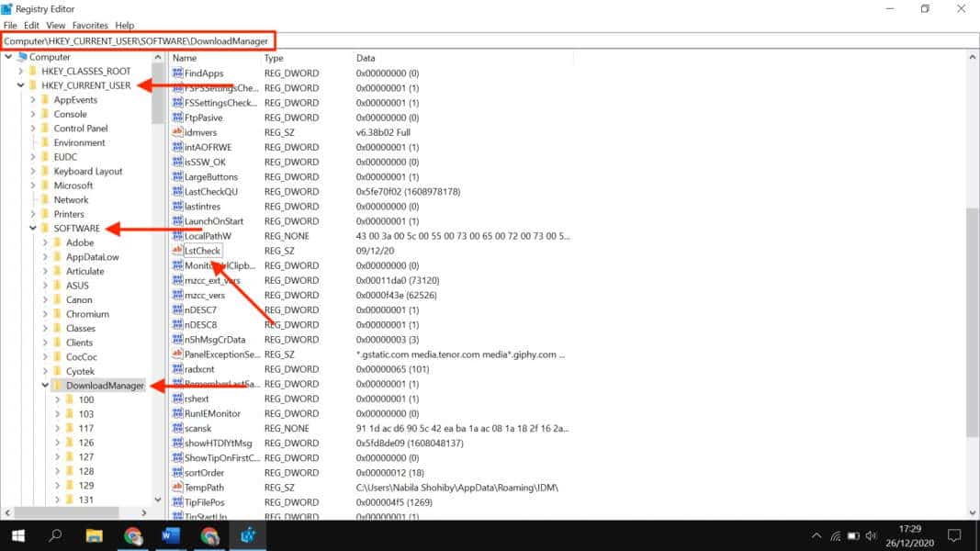
Task: Expand the AppEvents key
Action: pos(33,100)
